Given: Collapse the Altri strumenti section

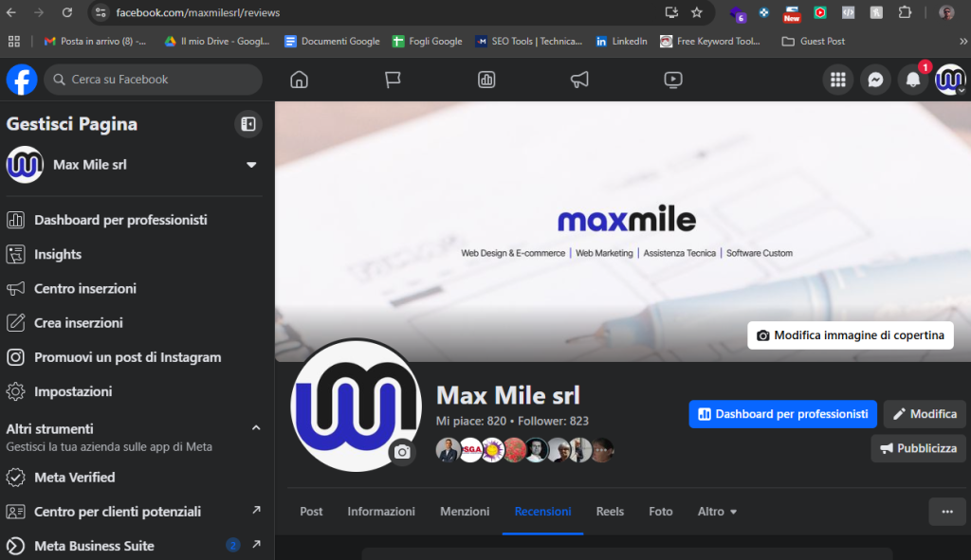Looking at the screenshot, I should (256, 428).
